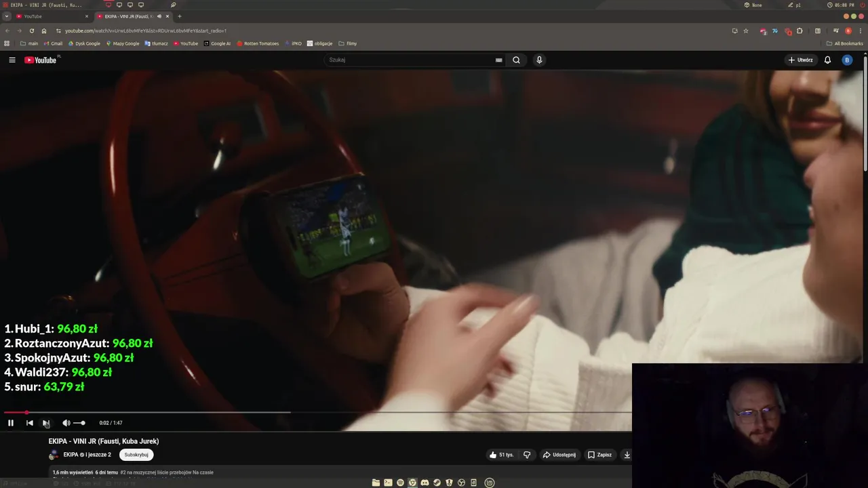
Task: Open the Rotten Tomatoes bookmark
Action: (258, 43)
